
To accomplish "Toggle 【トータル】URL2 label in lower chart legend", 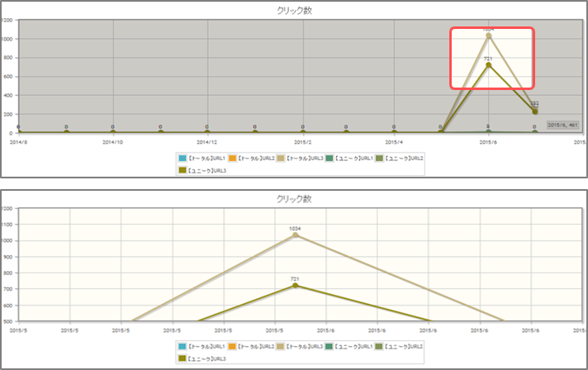I will pos(256,346).
